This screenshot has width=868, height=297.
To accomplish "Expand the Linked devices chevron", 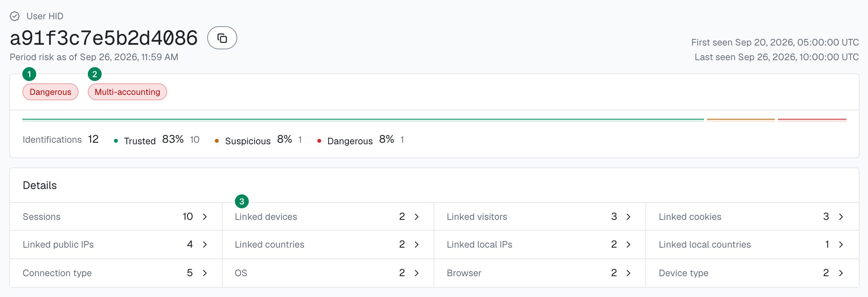I will click(417, 217).
